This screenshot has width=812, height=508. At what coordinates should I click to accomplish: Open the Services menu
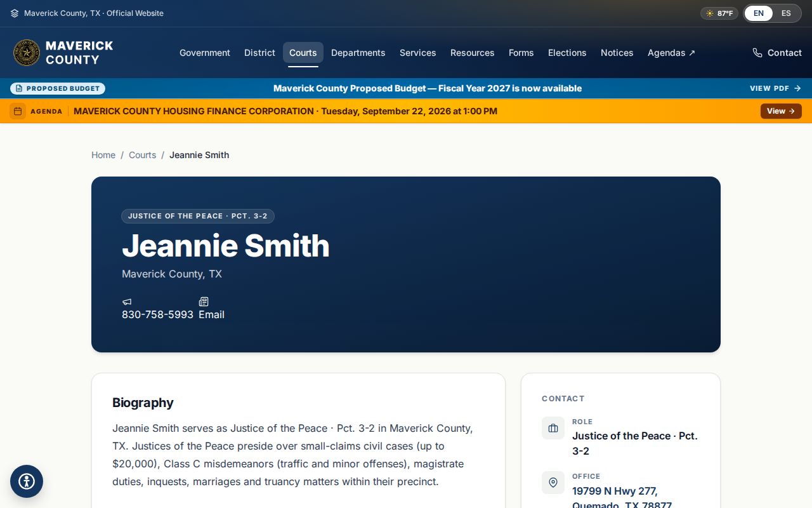(x=418, y=53)
